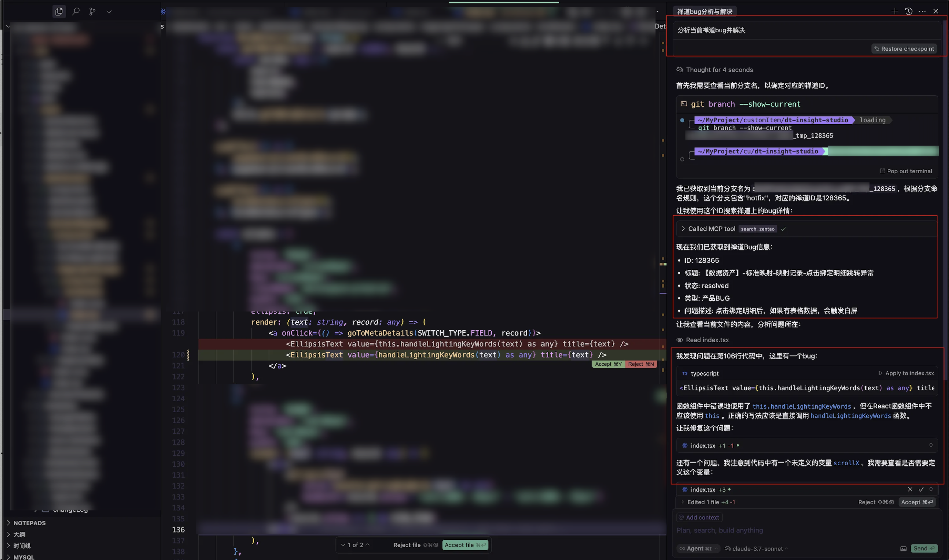Start a new chat with plus icon

click(x=895, y=11)
